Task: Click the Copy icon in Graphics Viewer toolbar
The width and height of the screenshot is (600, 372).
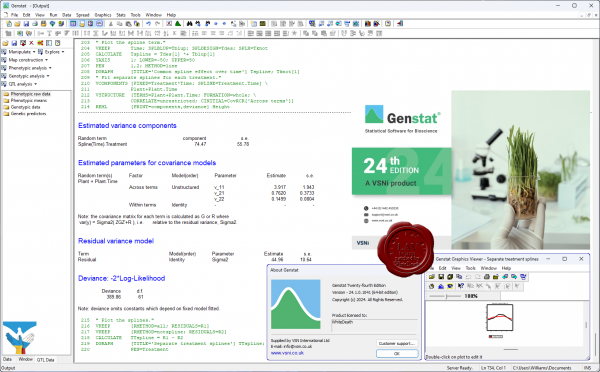Action: tap(459, 277)
